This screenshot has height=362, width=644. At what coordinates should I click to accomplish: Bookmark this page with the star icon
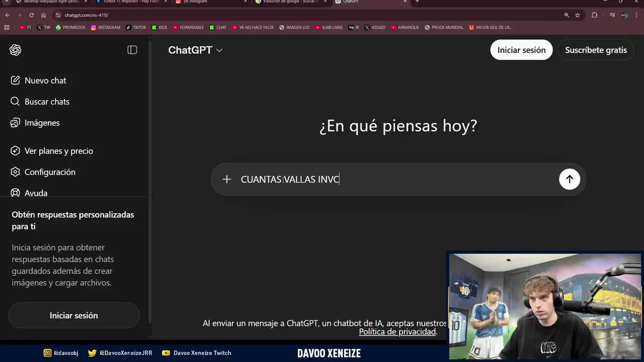point(578,15)
